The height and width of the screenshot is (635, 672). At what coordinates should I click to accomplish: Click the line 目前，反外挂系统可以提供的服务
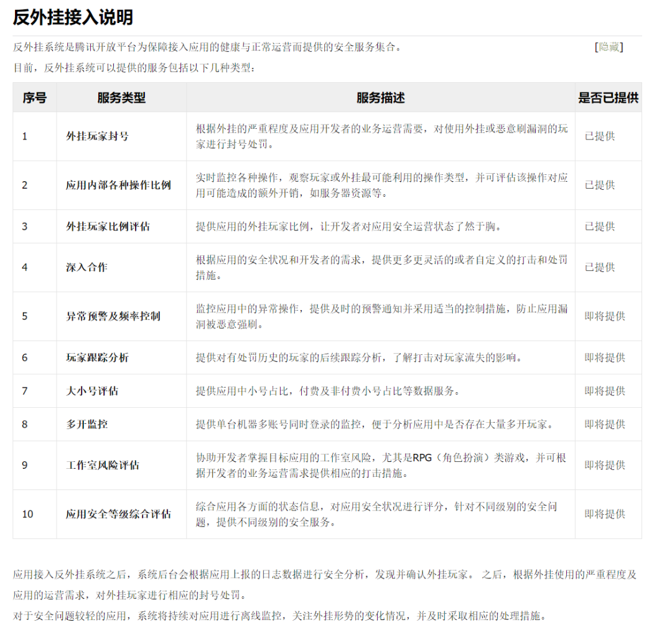click(134, 67)
